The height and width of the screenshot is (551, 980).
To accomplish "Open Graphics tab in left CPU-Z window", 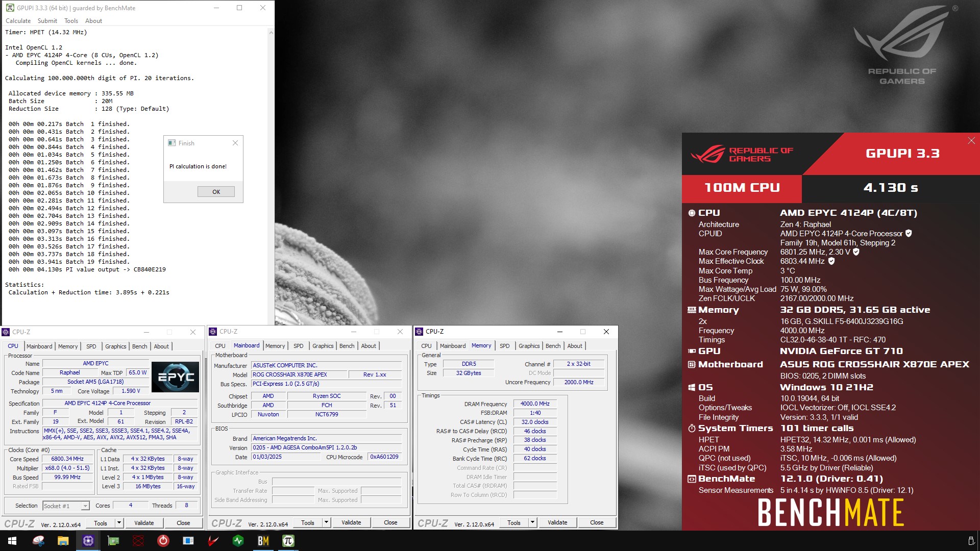I will 115,346.
